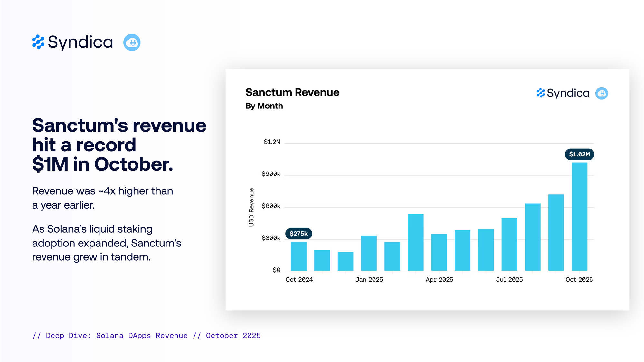Click the headline about record $1M in October
This screenshot has width=644, height=362.
pos(119,145)
